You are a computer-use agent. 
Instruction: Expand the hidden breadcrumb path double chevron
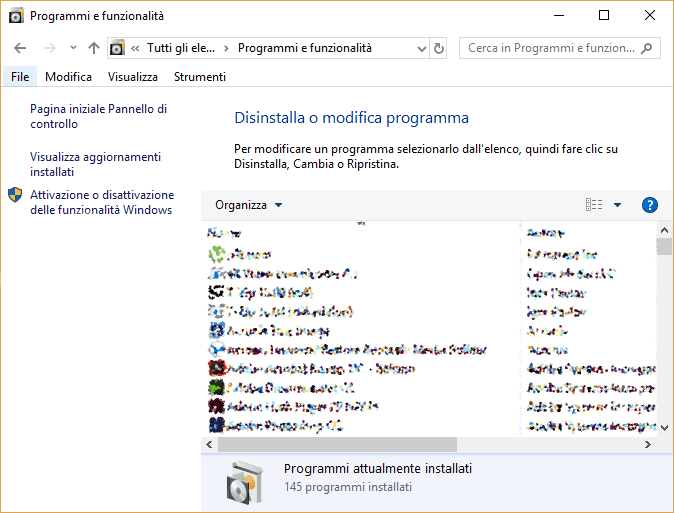[135, 48]
